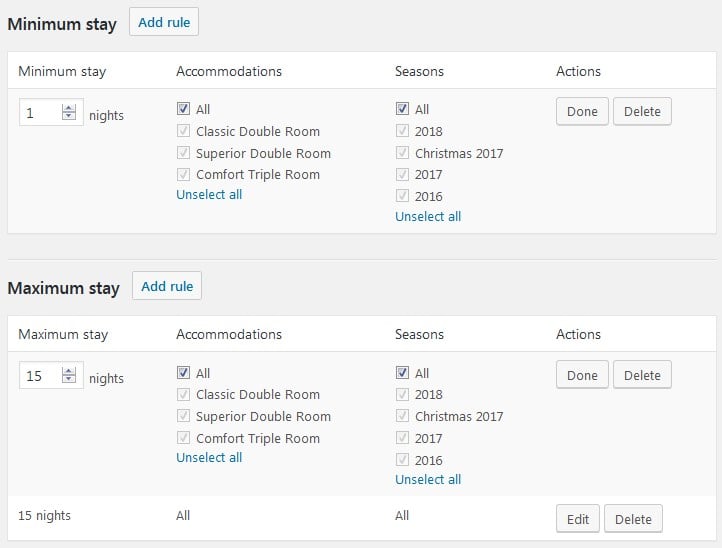Increase maximum stay nights with up arrow

click(69, 371)
